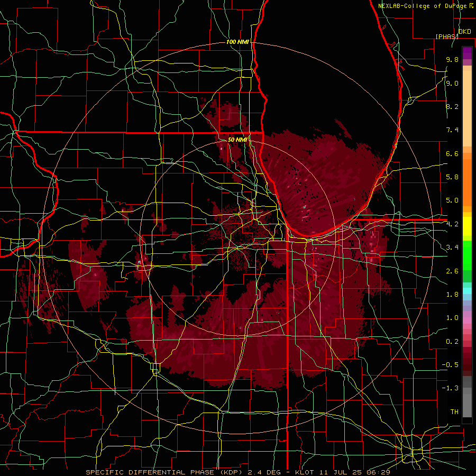Click the DKD label above the scale
The image size is (476, 476).
tap(465, 32)
